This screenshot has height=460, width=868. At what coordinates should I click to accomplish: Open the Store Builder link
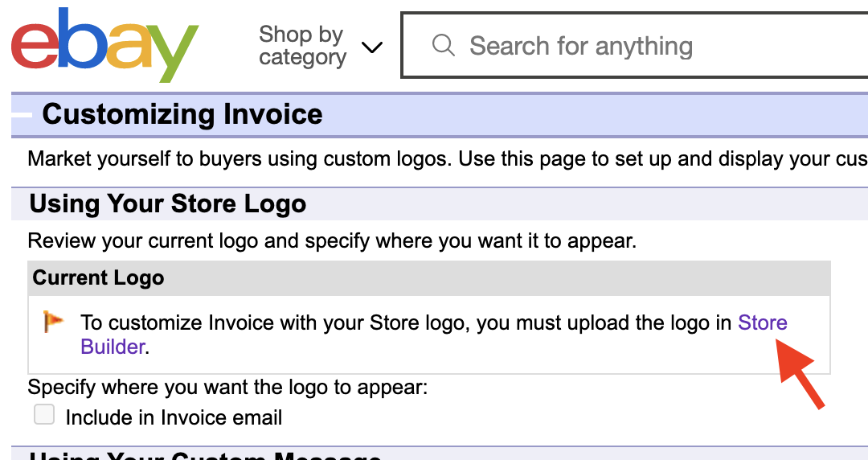(x=762, y=322)
